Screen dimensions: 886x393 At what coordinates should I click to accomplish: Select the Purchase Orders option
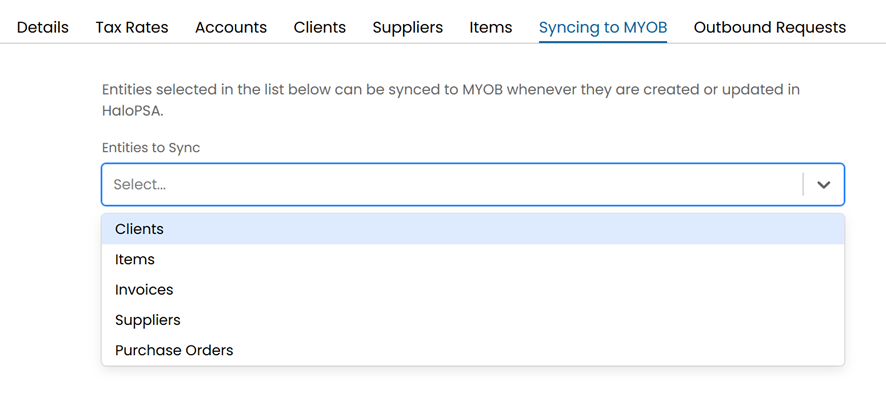(x=473, y=351)
